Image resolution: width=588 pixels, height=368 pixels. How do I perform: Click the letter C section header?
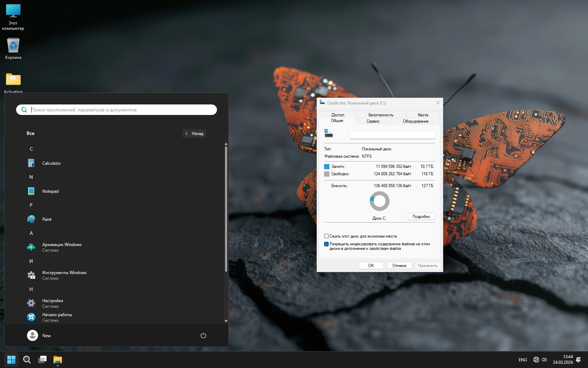(31, 149)
